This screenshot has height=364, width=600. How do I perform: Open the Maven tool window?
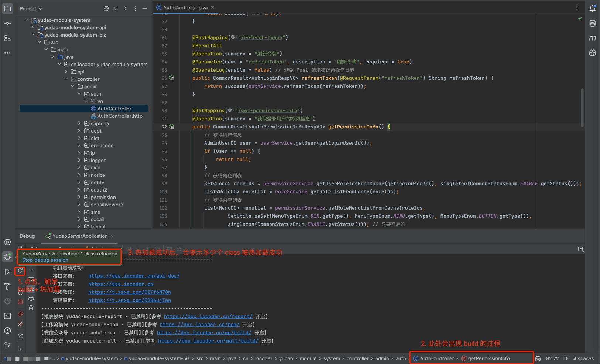coord(592,38)
